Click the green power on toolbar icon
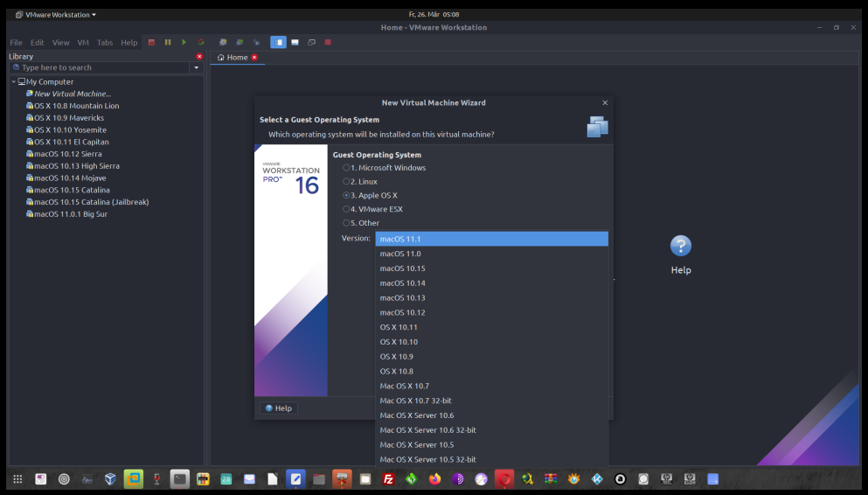The height and width of the screenshot is (495, 868). pos(184,42)
